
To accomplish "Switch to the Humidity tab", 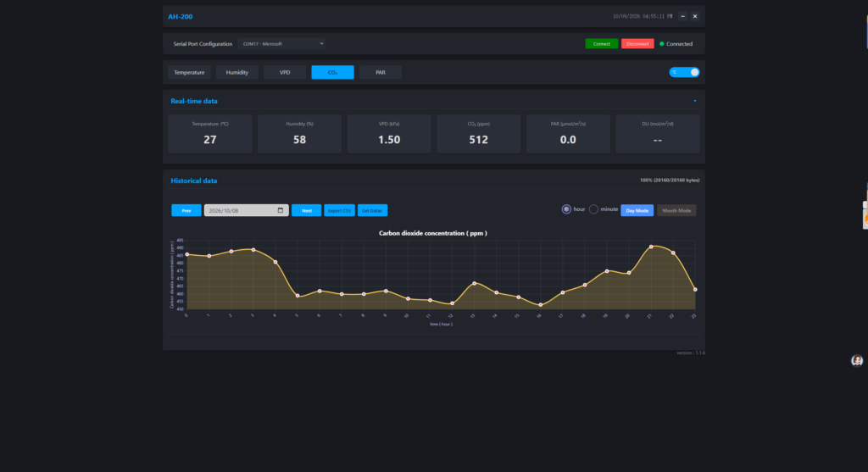I will point(237,73).
